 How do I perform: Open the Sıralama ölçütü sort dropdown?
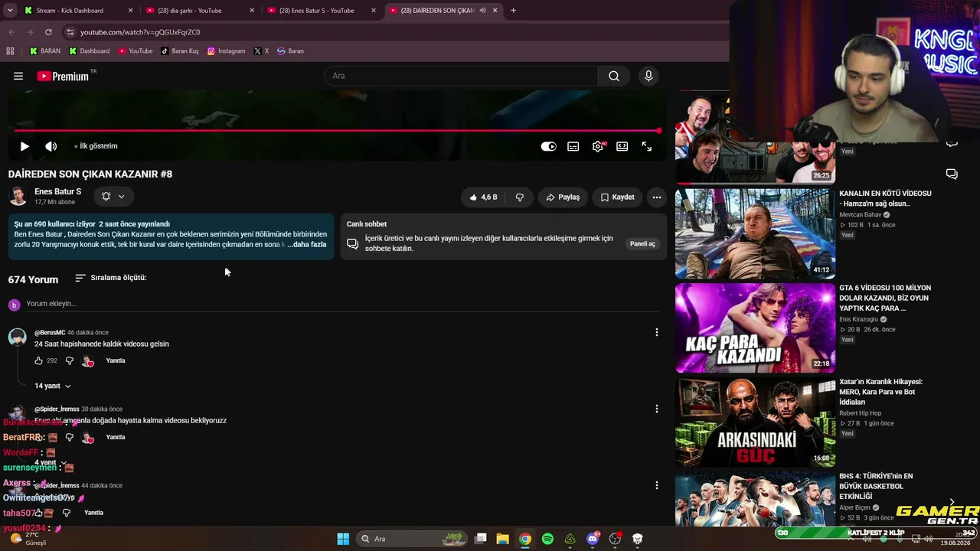111,278
